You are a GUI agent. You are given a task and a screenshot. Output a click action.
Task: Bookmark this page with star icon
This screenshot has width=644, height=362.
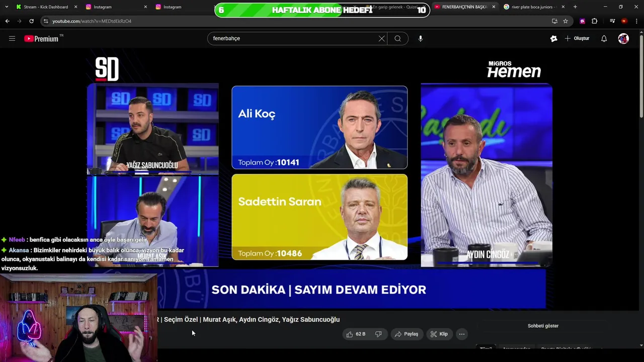[x=566, y=21]
